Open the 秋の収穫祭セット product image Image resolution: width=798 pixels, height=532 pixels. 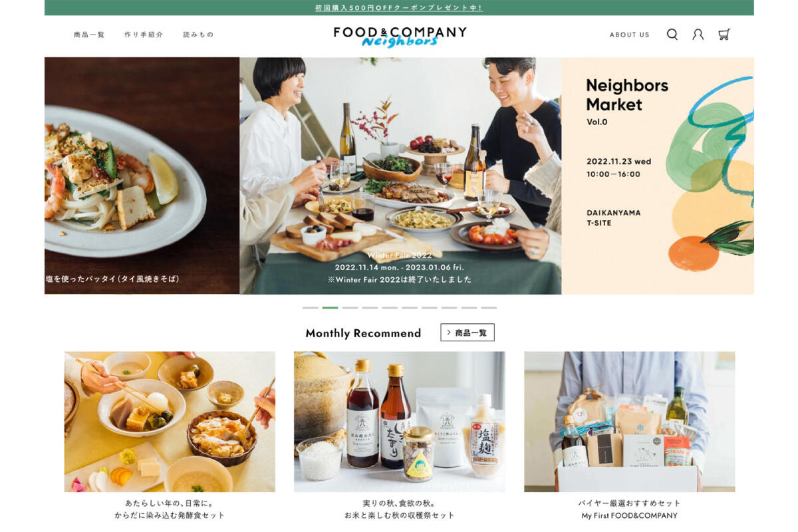400,422
